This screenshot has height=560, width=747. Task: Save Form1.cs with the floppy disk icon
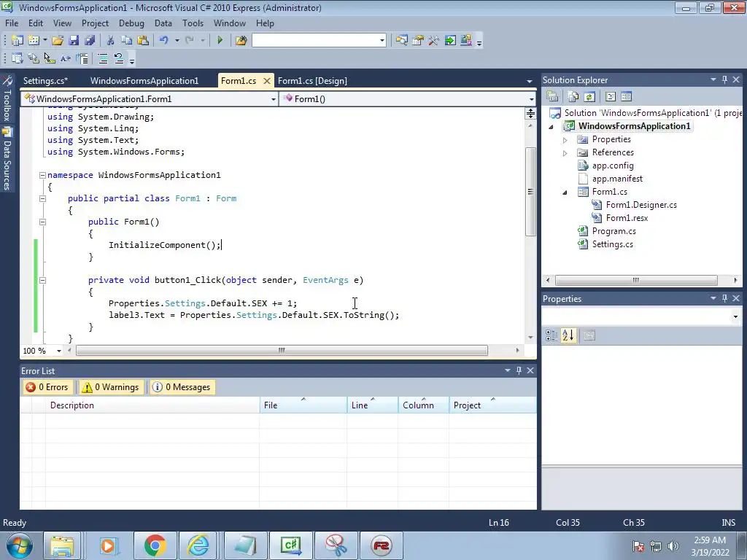pos(74,41)
